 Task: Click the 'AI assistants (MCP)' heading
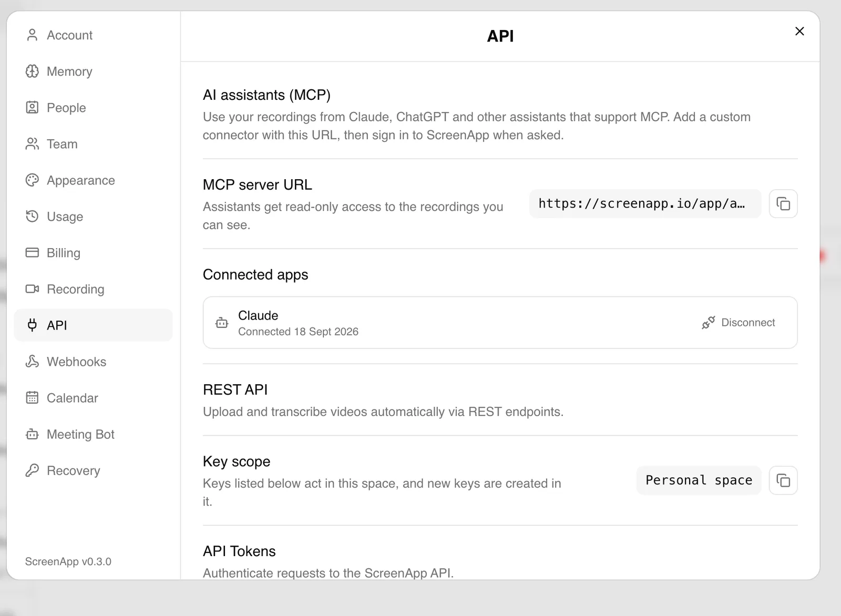pyautogui.click(x=266, y=95)
